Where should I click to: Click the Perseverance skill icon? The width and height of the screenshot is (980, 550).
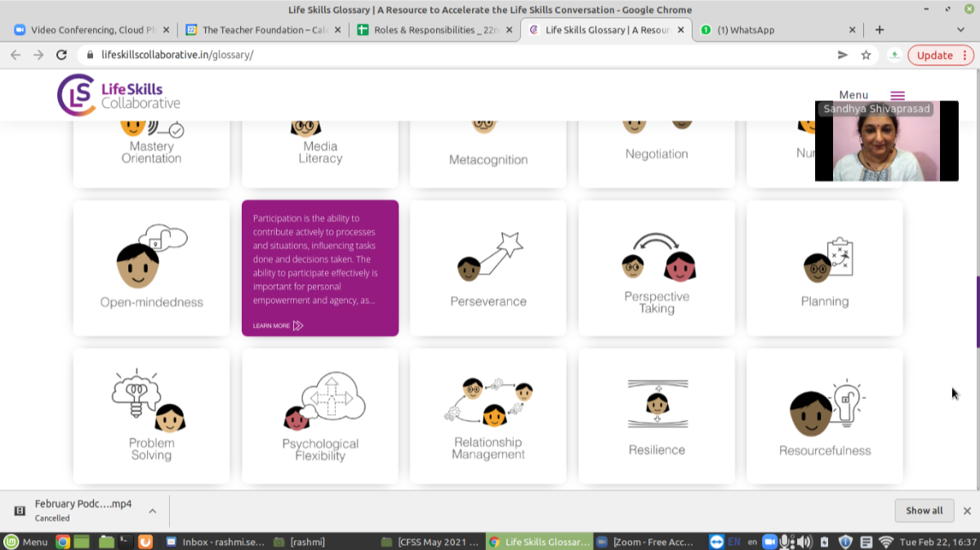point(488,256)
